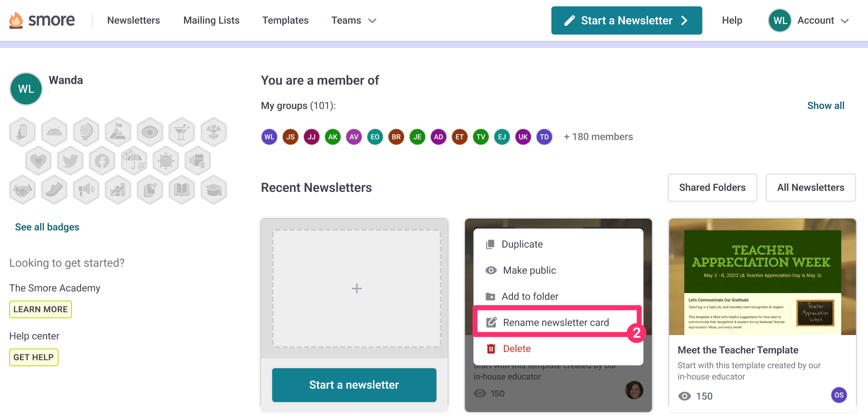Choose Make public from the menu
Screen dimensions: 868x419
[x=529, y=270]
